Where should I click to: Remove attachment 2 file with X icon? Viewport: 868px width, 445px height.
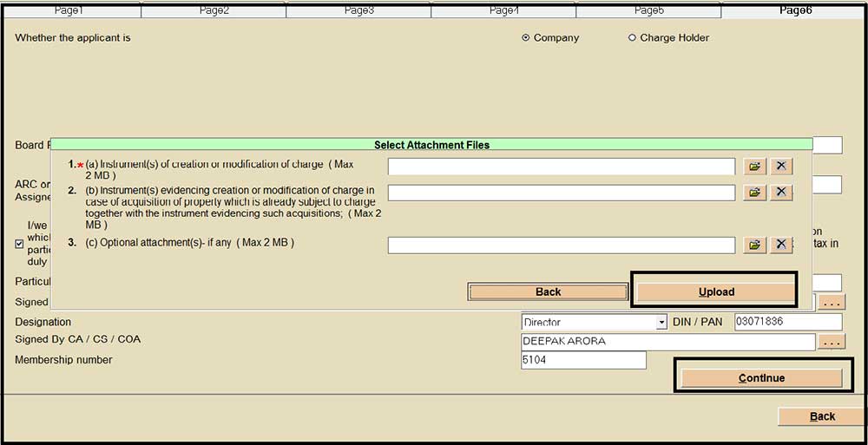point(781,193)
